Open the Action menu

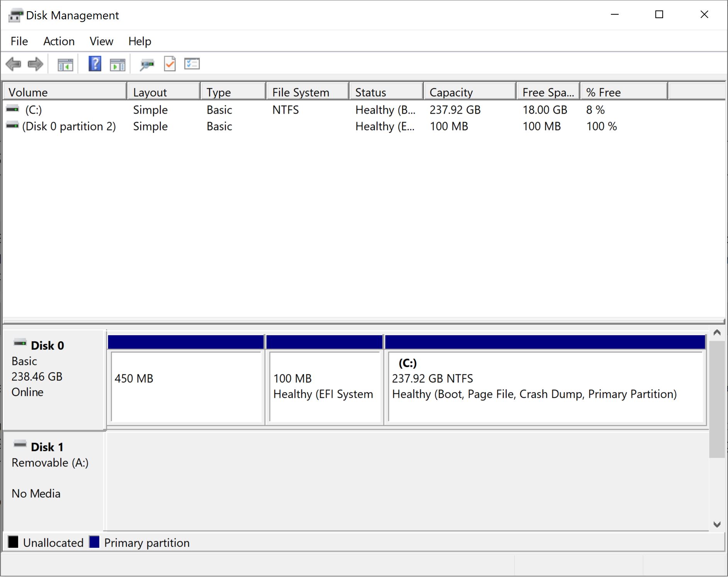point(59,41)
